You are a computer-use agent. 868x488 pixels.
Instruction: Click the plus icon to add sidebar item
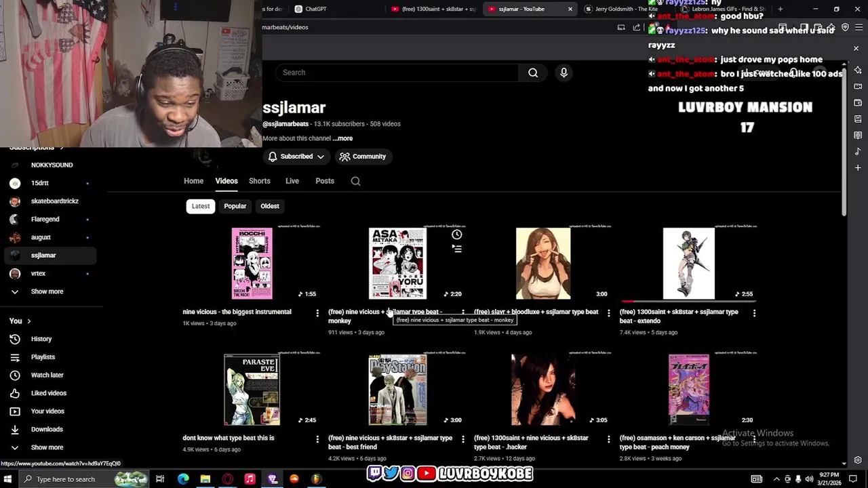click(x=858, y=167)
